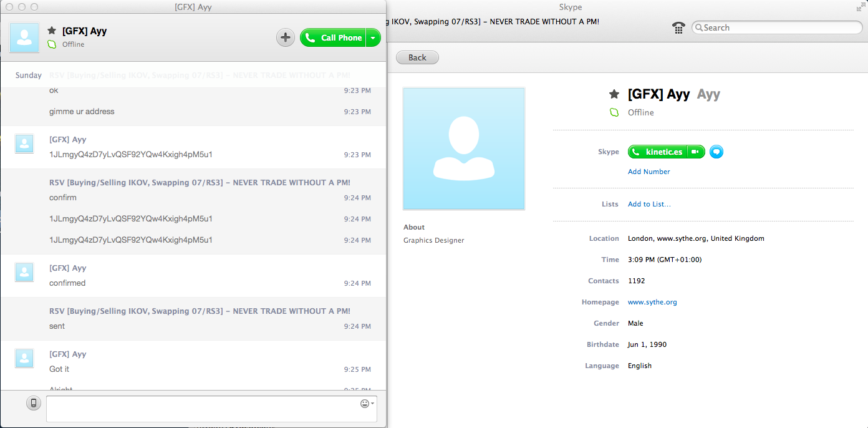The height and width of the screenshot is (428, 868).
Task: Click SMS phone icon beside message box
Action: (x=34, y=403)
